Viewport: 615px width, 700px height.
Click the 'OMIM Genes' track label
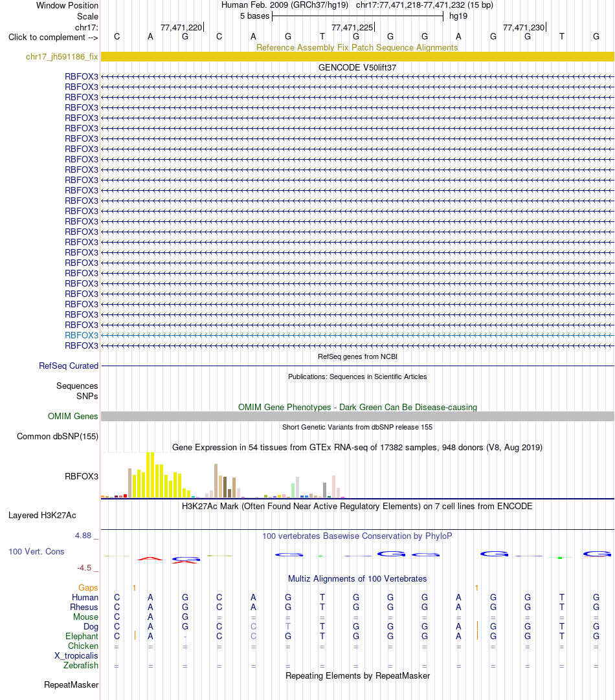point(73,417)
